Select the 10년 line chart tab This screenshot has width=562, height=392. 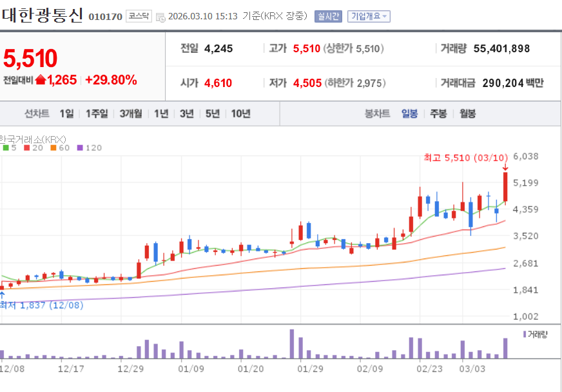coord(240,113)
